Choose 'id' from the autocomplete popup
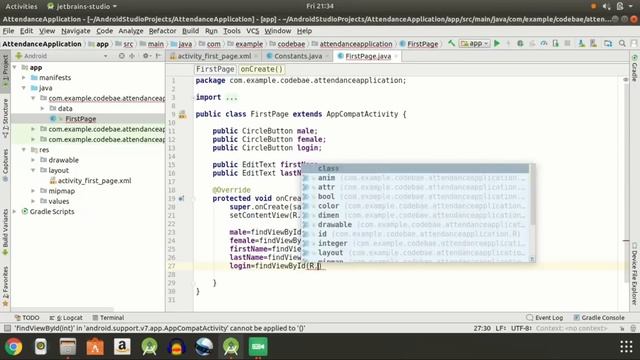The width and height of the screenshot is (640, 360). (x=416, y=234)
